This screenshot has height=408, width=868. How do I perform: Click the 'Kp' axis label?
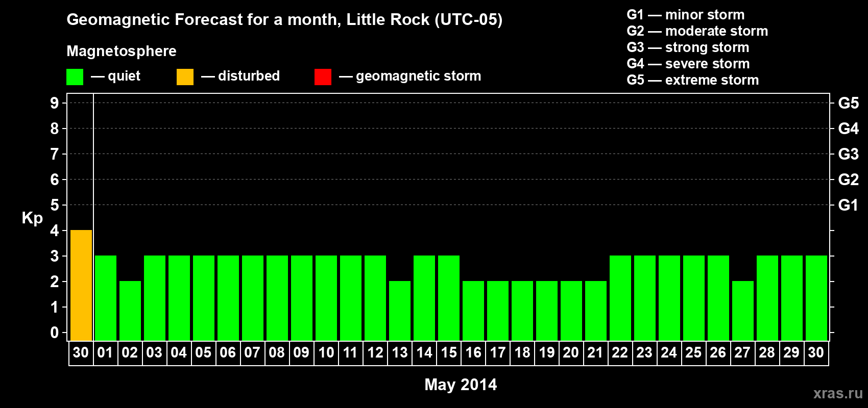pyautogui.click(x=32, y=218)
